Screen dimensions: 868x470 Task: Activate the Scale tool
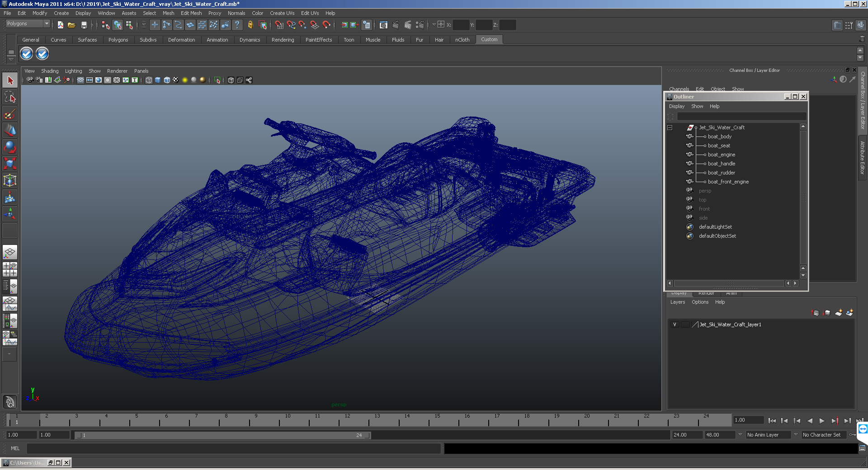(x=10, y=163)
